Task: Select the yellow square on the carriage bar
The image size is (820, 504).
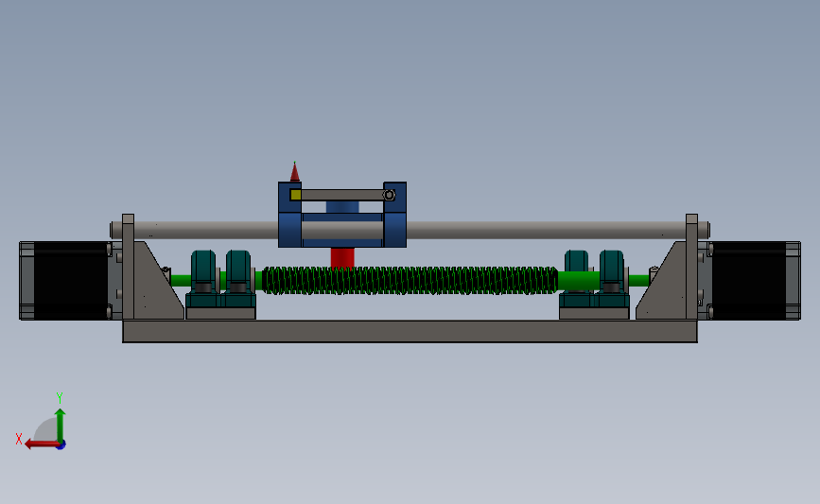Action: tap(295, 195)
